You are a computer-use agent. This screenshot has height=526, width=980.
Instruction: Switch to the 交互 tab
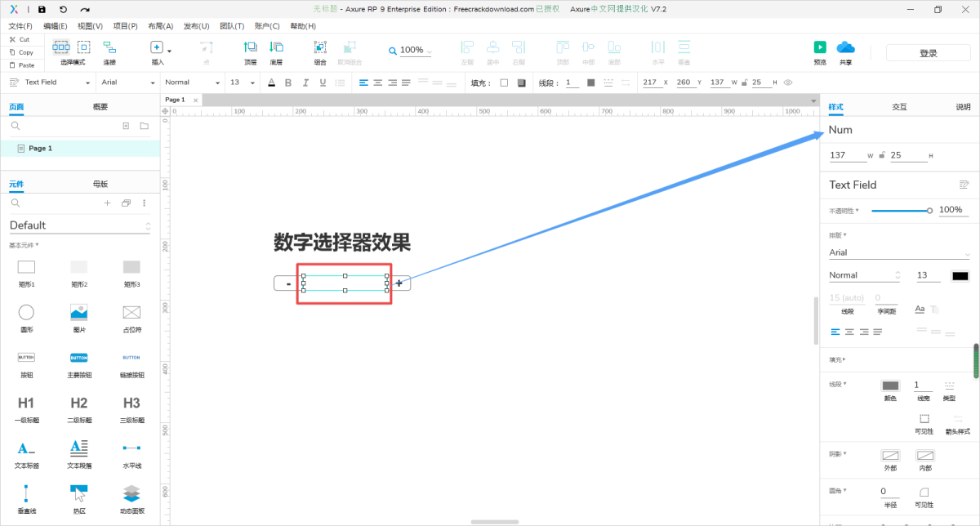898,107
